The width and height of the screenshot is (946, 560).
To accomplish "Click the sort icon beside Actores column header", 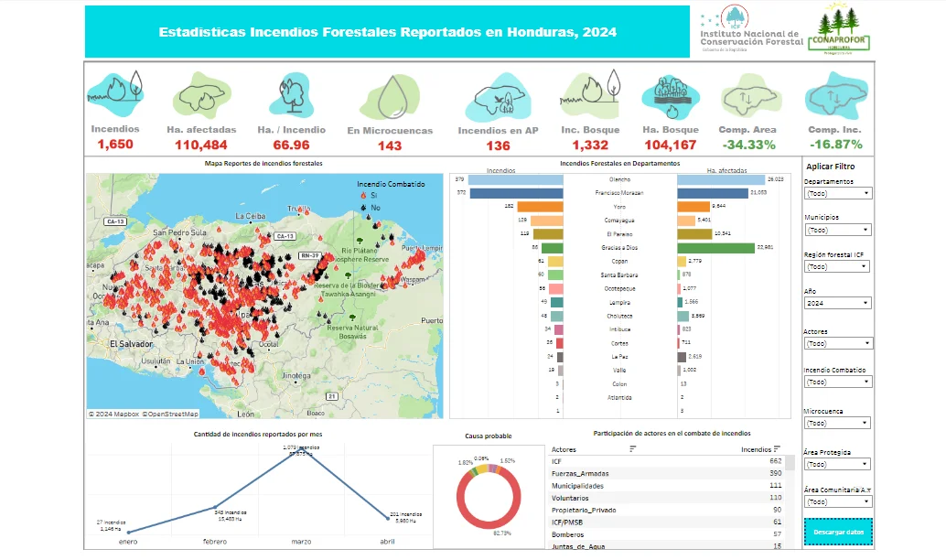I will coord(632,449).
